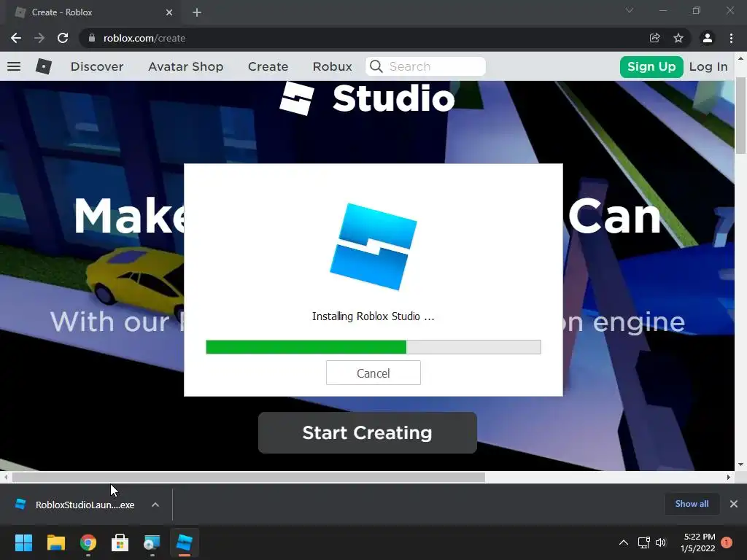Screen dimensions: 747x560
Task: Open the network status tray icon
Action: click(643, 542)
